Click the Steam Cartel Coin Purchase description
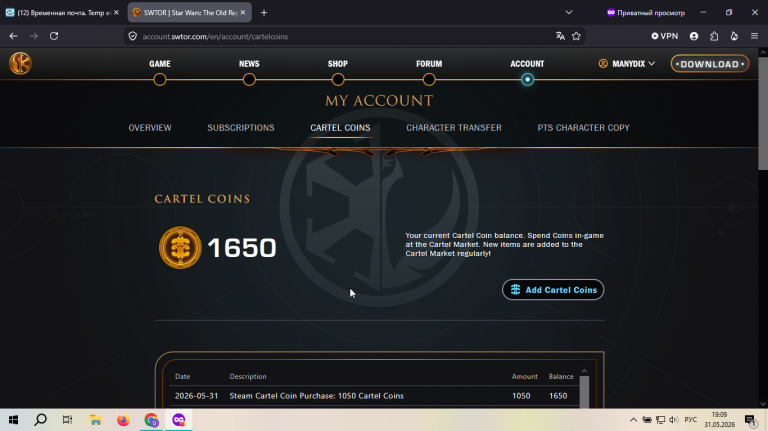 tap(316, 396)
